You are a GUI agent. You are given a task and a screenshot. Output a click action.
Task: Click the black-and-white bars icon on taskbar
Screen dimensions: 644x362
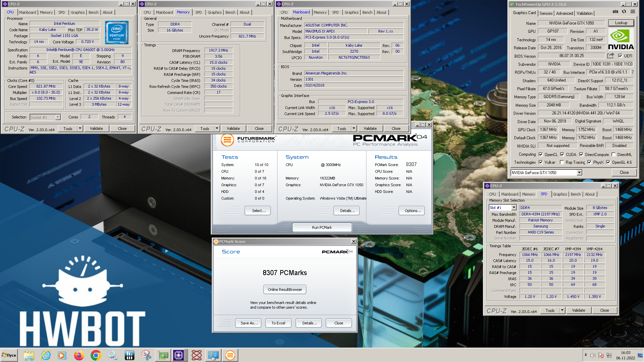[x=129, y=355]
